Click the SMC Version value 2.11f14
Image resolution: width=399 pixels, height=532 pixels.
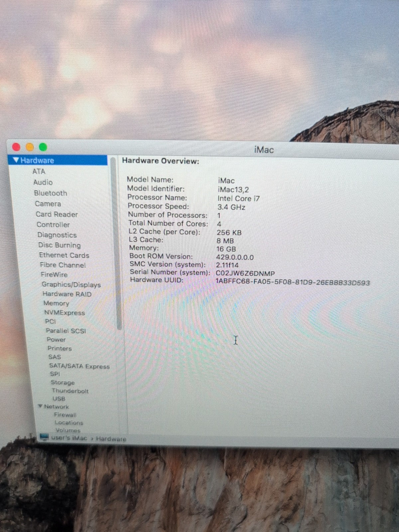coord(227,265)
